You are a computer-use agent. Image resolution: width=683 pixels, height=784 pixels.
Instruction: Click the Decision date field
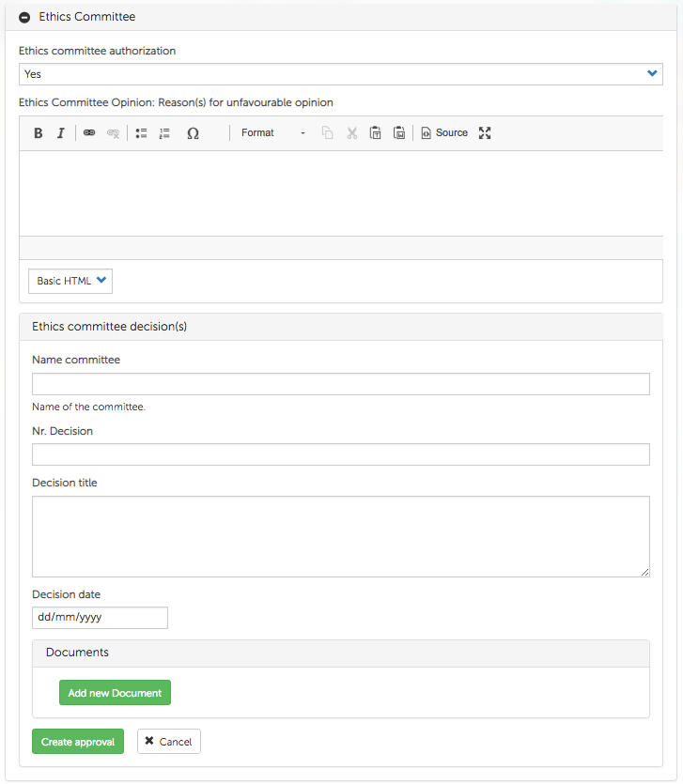100,618
